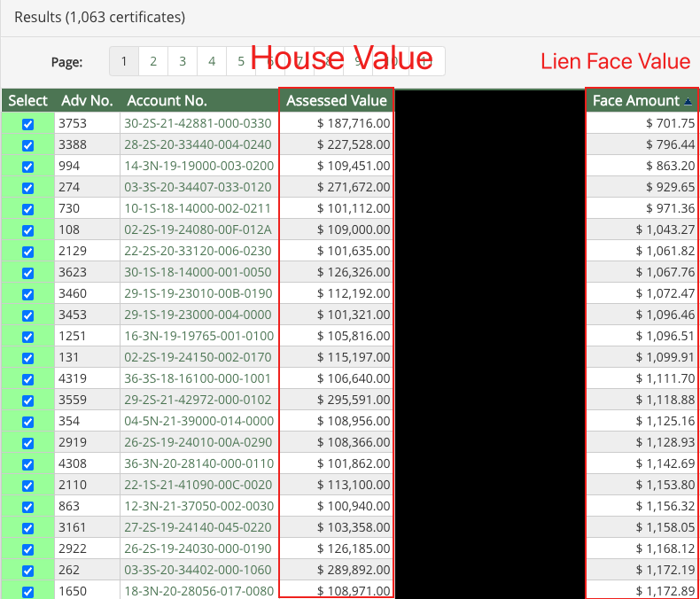This screenshot has height=599, width=700.
Task: Open account 28-2S-20-33440-004-0240
Action: pyautogui.click(x=198, y=144)
